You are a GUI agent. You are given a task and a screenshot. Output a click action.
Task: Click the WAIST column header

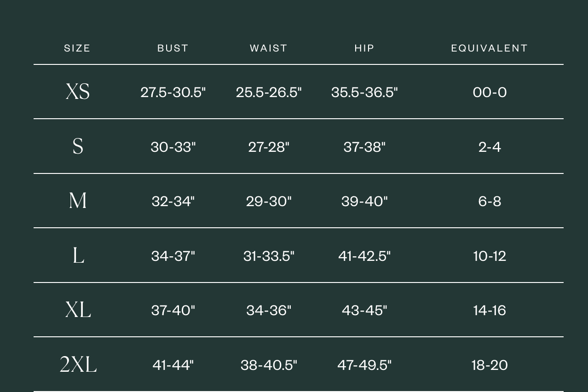coord(269,48)
